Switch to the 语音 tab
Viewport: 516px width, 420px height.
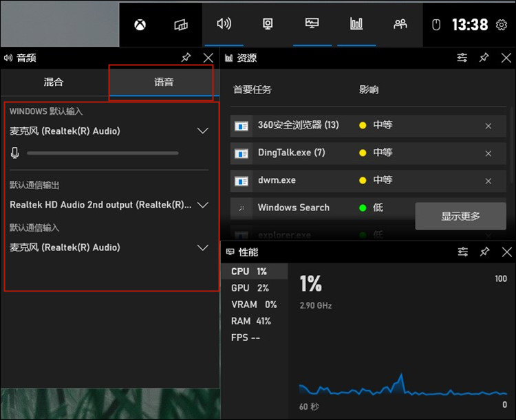click(164, 82)
